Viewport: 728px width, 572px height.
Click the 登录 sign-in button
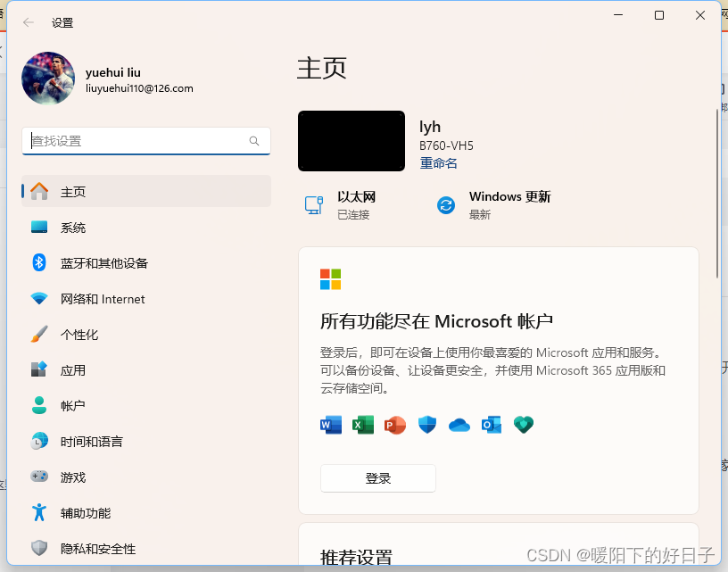378,478
